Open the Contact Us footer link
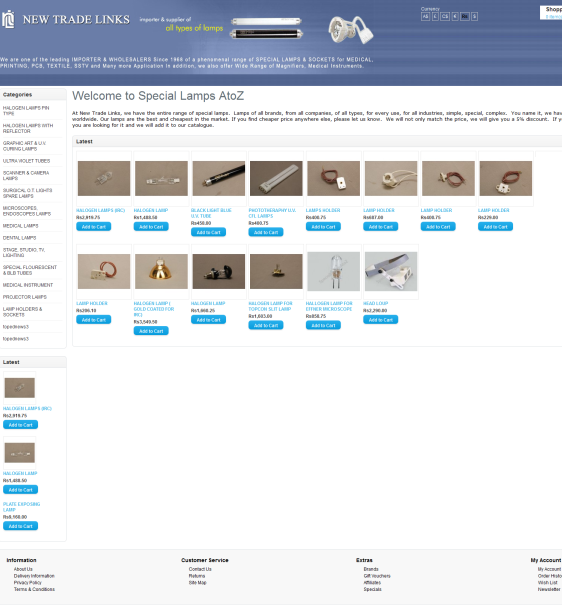The height and width of the screenshot is (612, 562). [200, 569]
